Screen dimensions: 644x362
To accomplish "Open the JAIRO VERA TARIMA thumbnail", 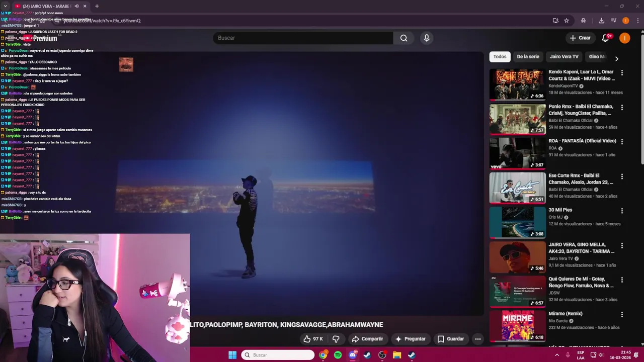I will (517, 257).
